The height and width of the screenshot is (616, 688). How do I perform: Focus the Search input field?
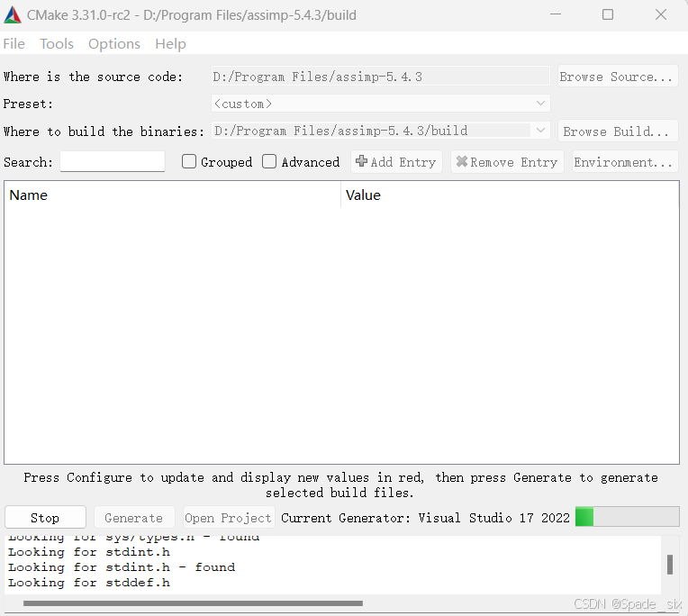(113, 162)
